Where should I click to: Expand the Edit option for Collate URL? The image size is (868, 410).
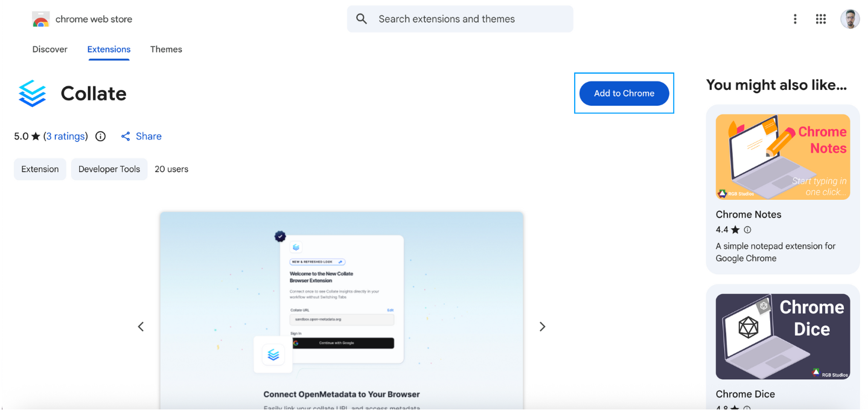tap(391, 310)
